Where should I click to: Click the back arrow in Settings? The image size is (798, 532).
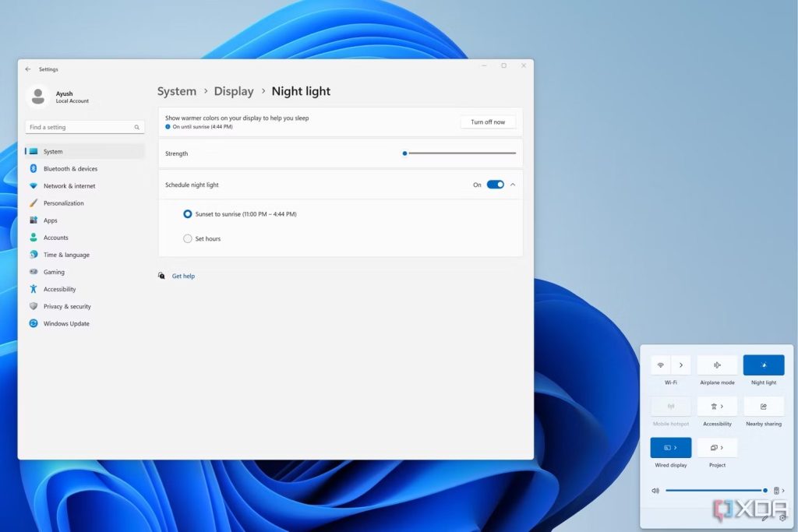[x=28, y=69]
